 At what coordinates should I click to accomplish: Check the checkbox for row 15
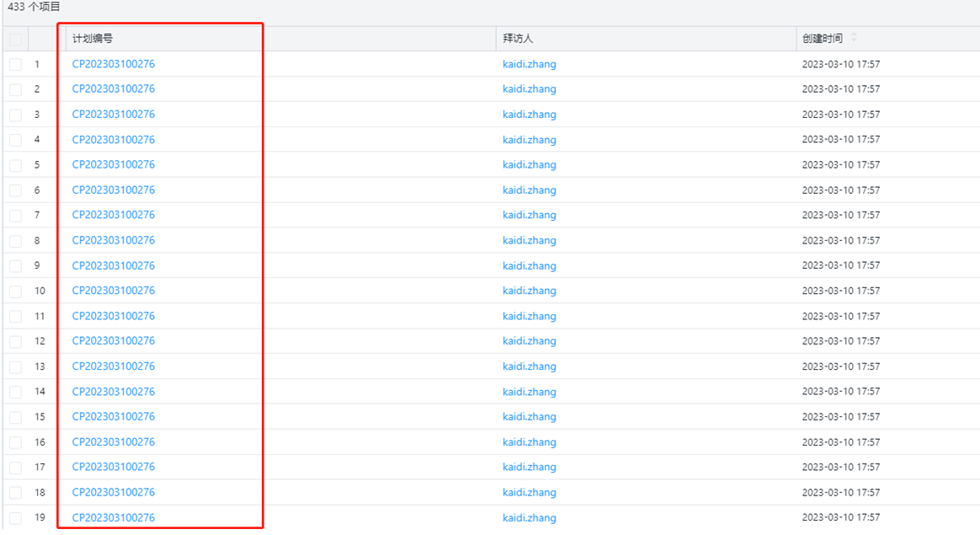pos(16,417)
